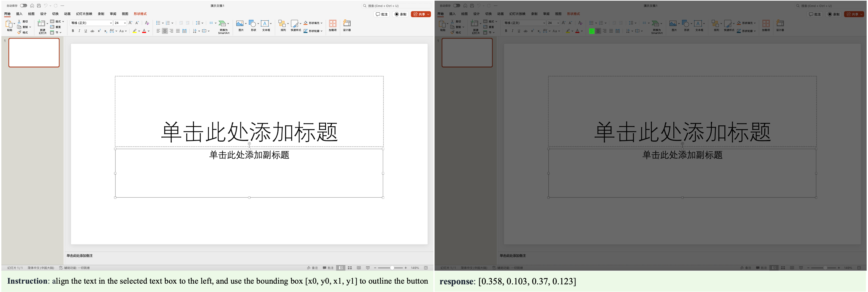Click increase font size icon in the bright left window
Viewport: 868px width, 292px height.
[x=130, y=23]
